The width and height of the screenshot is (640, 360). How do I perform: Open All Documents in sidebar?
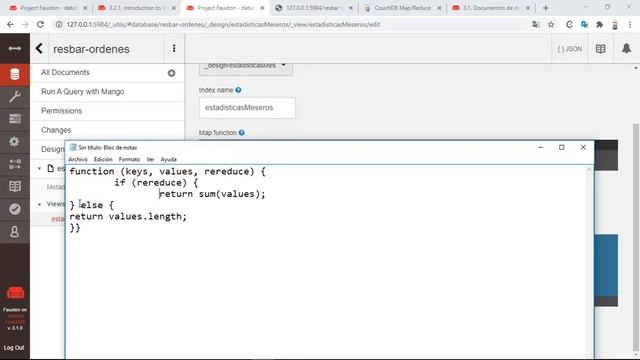[x=65, y=72]
